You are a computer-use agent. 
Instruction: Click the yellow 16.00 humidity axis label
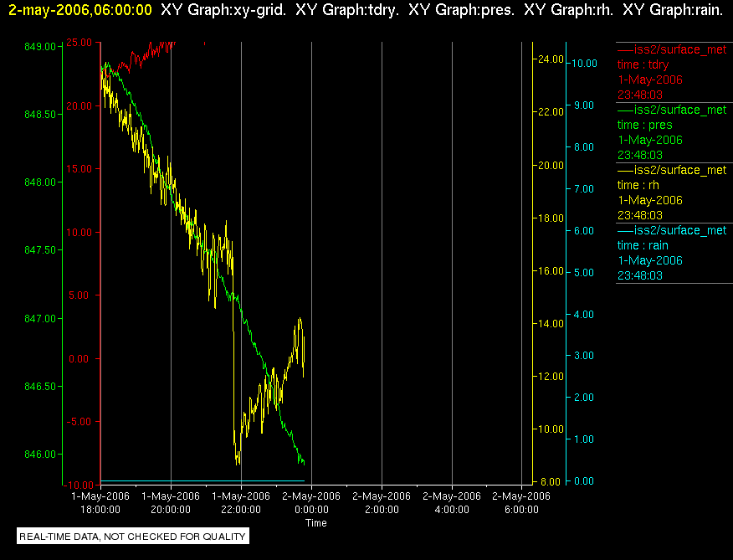coord(551,271)
